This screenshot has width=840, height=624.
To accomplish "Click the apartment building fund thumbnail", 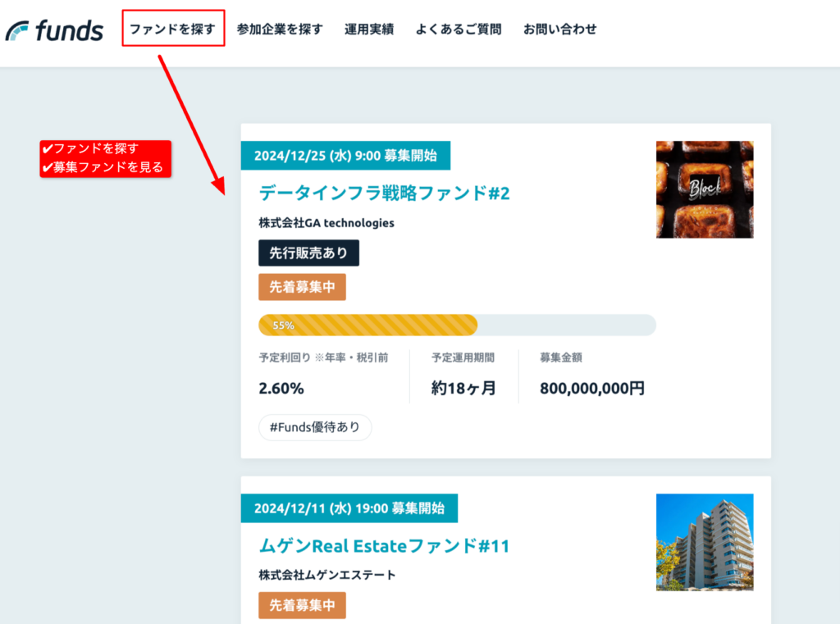I will pyautogui.click(x=704, y=542).
